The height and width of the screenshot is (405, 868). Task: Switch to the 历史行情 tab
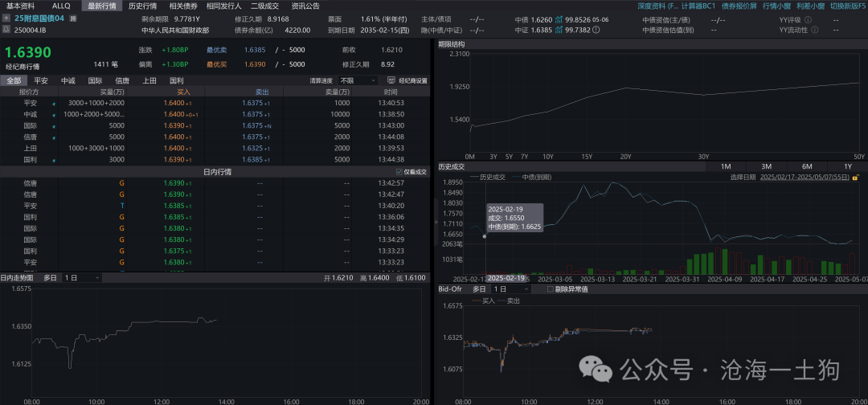pyautogui.click(x=143, y=6)
